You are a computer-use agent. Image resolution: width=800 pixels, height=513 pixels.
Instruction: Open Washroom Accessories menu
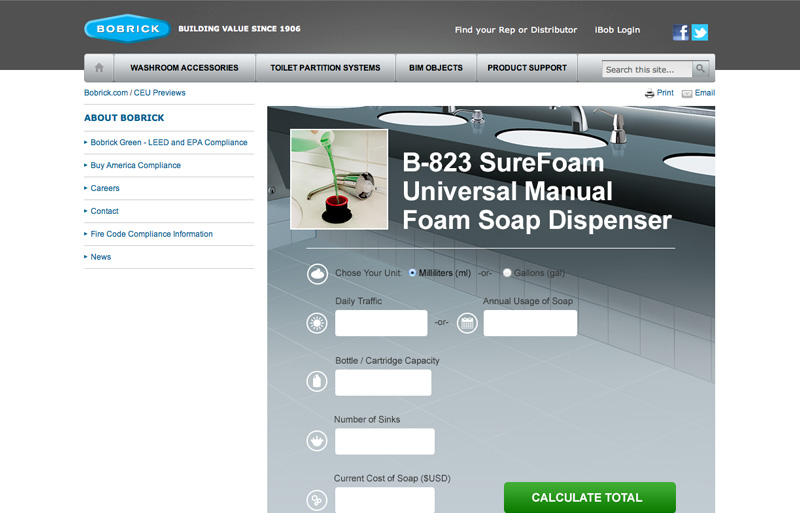[x=184, y=68]
